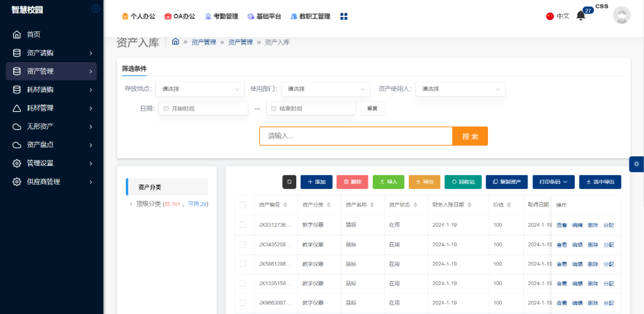This screenshot has width=644, height=314.
Task: Sort by 财务入账日期 column arrows
Action: (x=469, y=205)
